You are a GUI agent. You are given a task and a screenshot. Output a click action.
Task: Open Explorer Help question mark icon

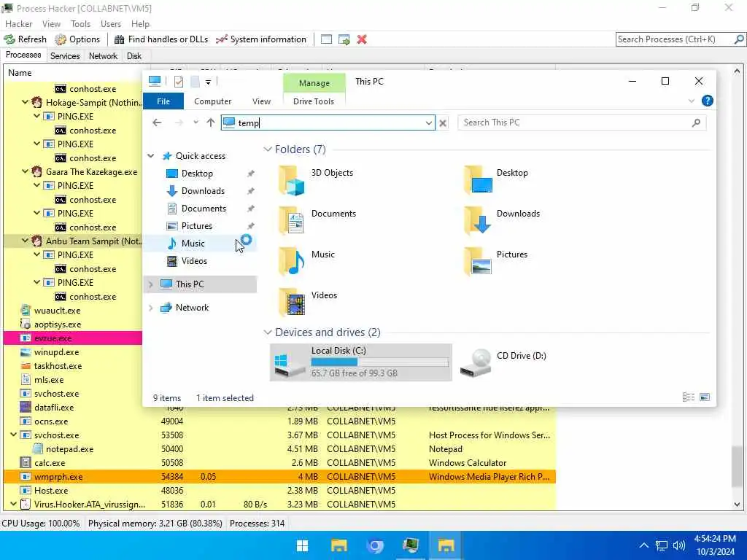[708, 101]
